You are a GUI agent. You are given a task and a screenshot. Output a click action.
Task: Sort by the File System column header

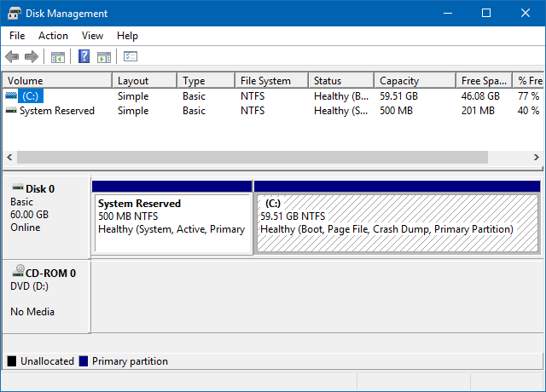click(264, 81)
